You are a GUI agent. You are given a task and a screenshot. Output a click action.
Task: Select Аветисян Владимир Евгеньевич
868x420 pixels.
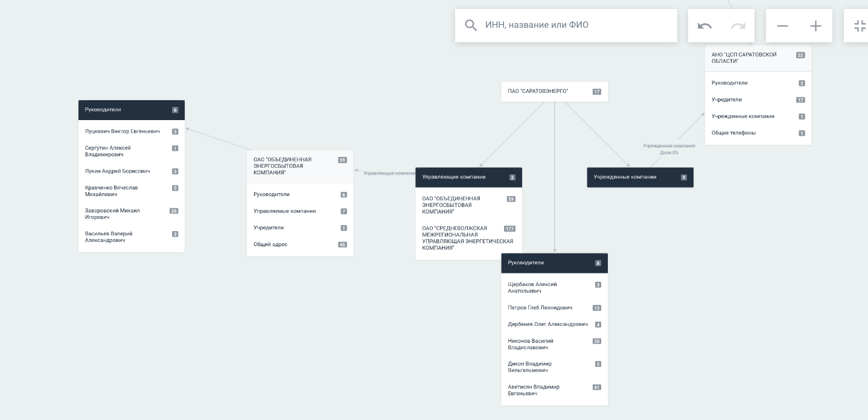tap(555, 390)
